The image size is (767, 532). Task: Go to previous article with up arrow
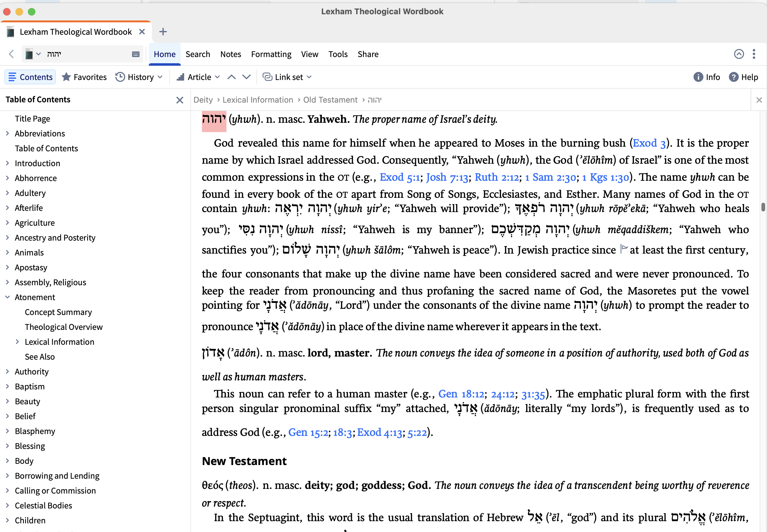(x=231, y=77)
